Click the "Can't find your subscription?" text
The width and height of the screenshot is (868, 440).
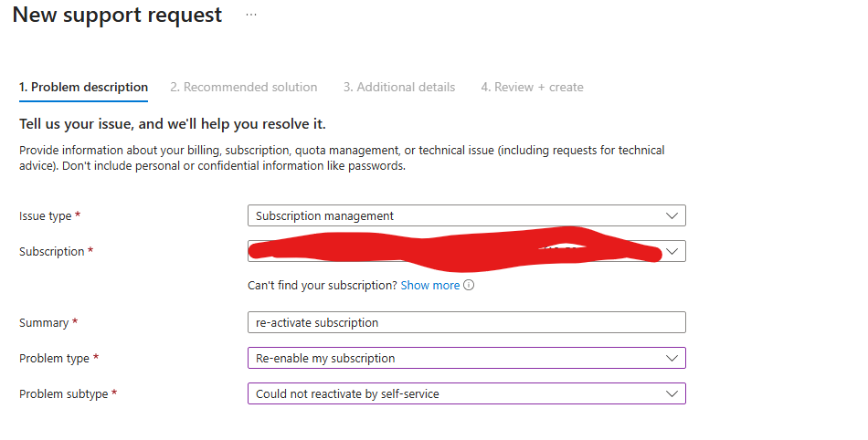click(x=323, y=285)
